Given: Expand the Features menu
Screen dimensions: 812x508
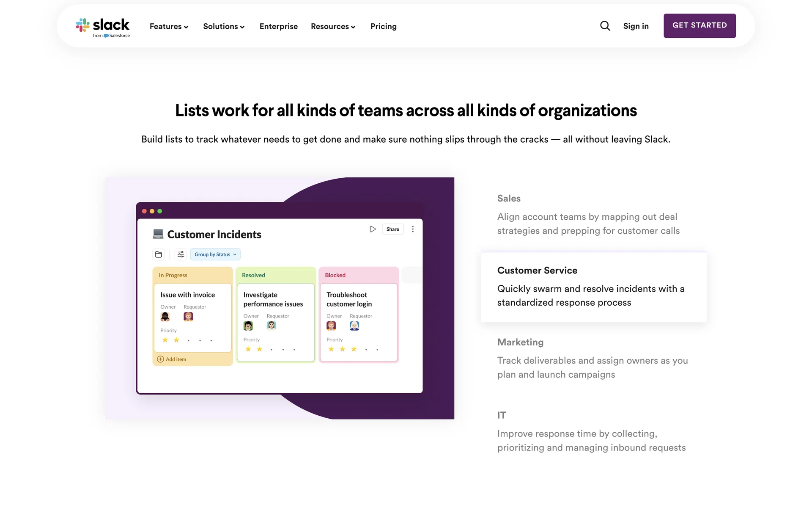Looking at the screenshot, I should [x=169, y=26].
